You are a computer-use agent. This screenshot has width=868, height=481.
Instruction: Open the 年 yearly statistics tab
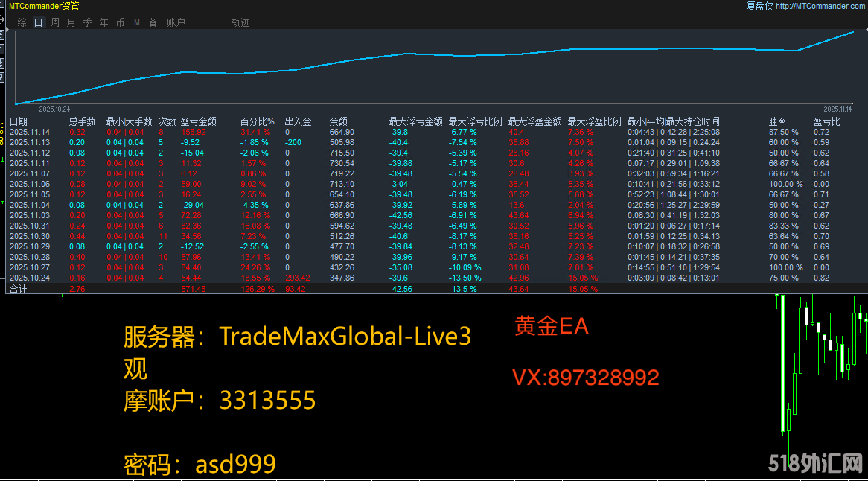coord(103,22)
